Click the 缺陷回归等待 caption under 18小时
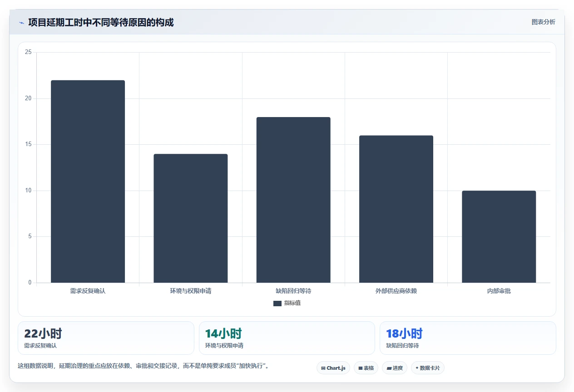The image size is (574, 392). point(402,346)
